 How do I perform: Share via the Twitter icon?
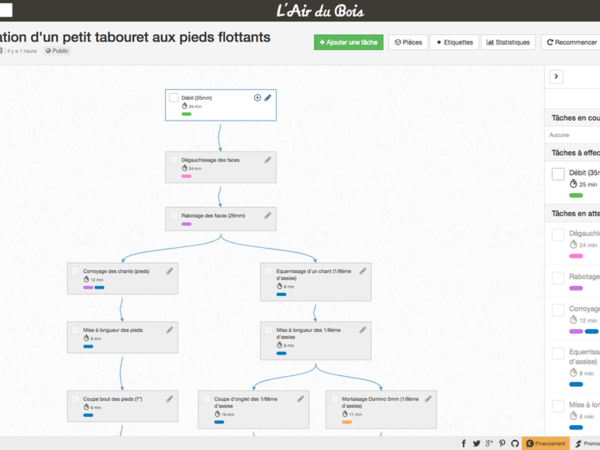476,443
